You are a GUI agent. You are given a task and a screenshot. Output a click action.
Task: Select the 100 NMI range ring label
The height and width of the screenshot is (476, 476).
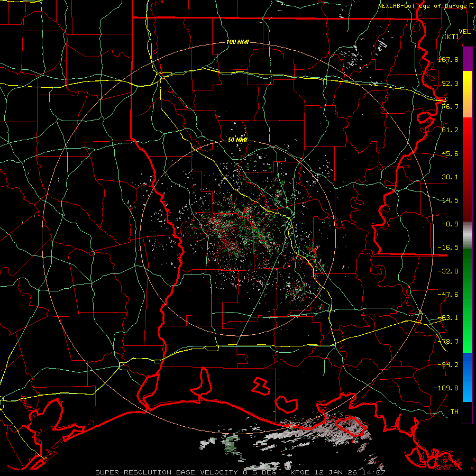click(x=237, y=42)
